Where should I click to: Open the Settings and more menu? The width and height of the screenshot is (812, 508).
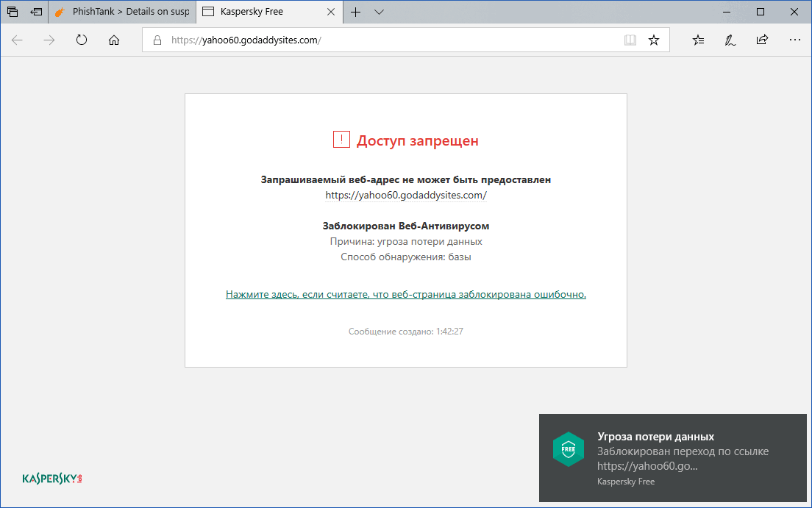794,40
